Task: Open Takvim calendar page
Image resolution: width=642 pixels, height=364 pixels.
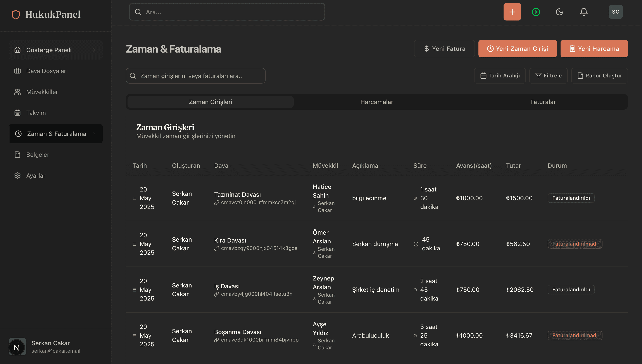Action: (36, 113)
